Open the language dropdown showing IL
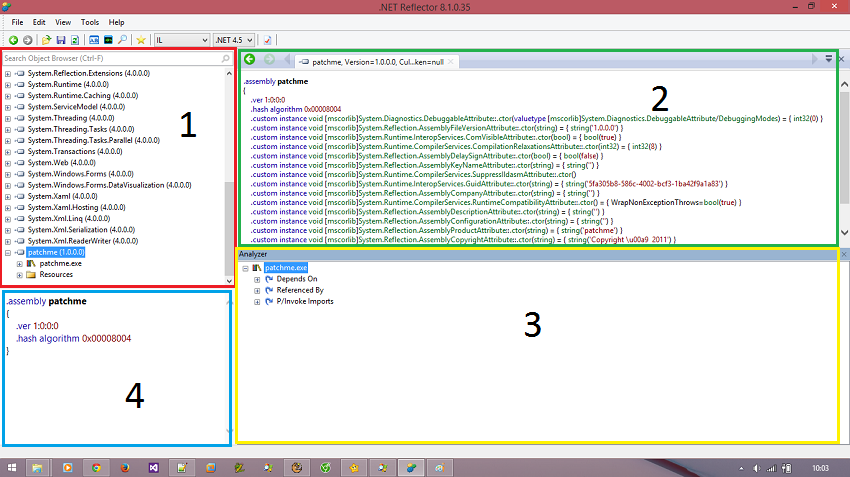 coord(182,40)
